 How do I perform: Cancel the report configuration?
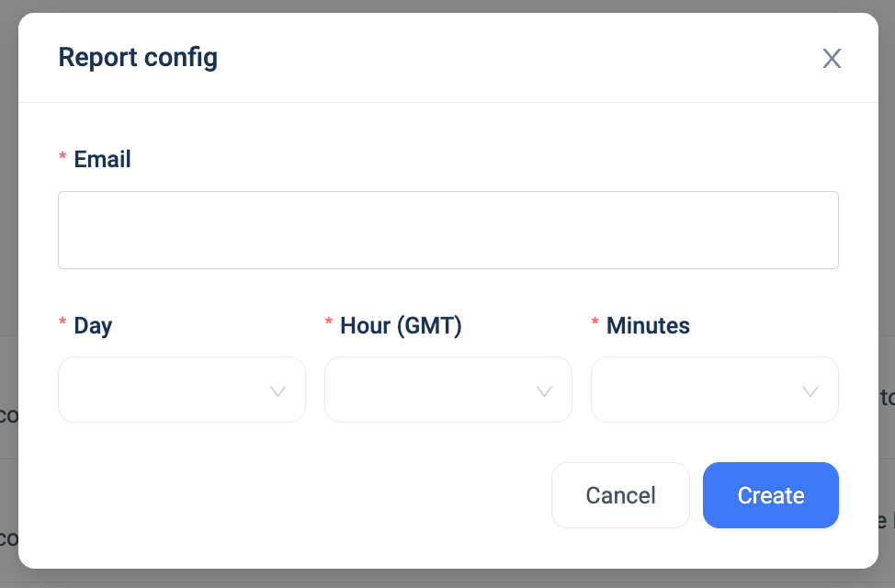click(x=620, y=495)
